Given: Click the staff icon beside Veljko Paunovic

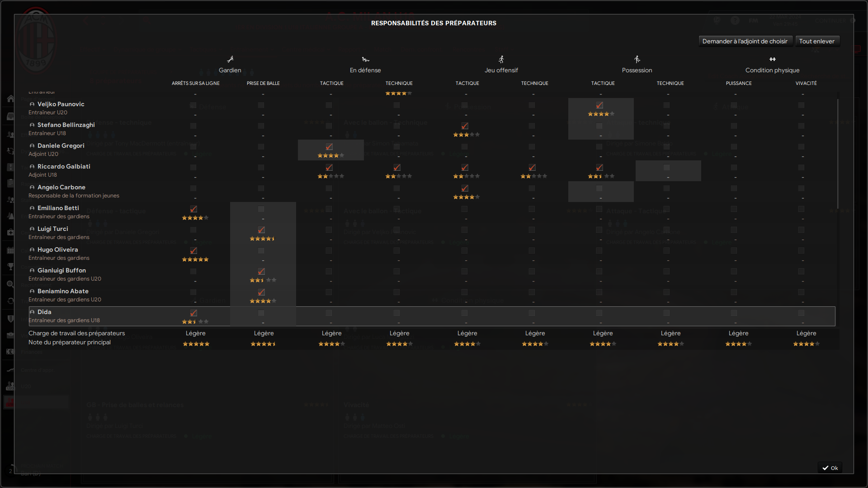Looking at the screenshot, I should [32, 104].
